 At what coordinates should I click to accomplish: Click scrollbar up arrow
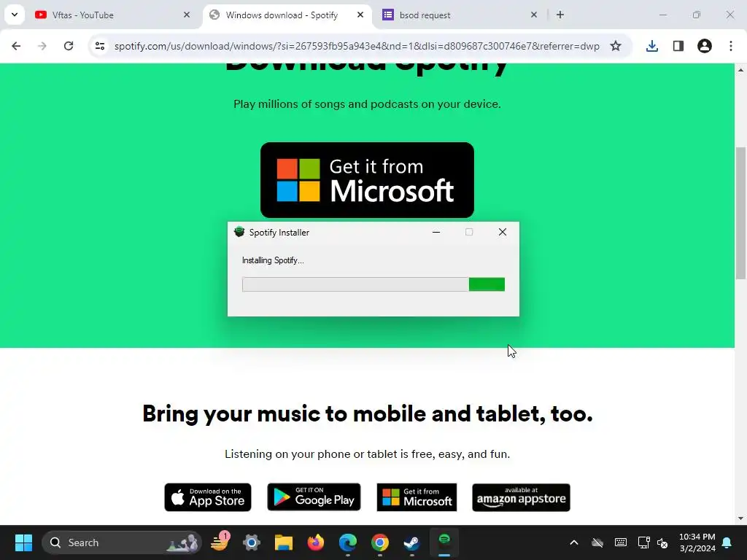[740, 70]
